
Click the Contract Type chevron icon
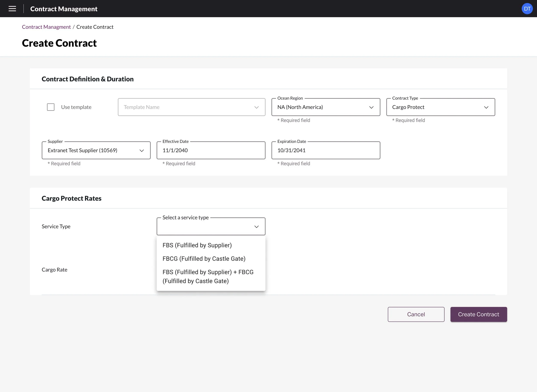point(486,107)
